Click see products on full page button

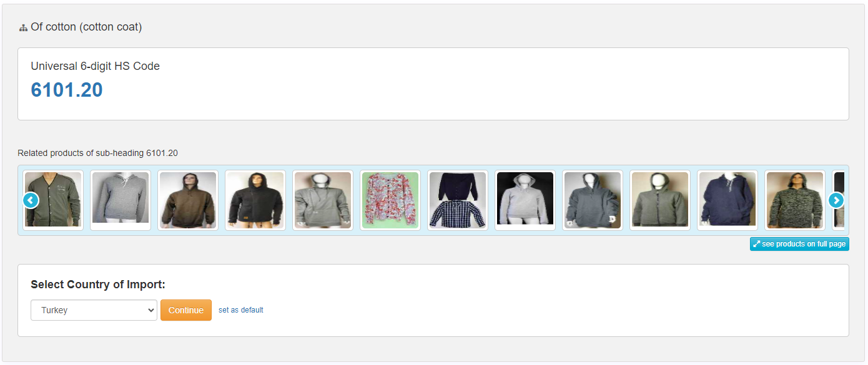(799, 244)
